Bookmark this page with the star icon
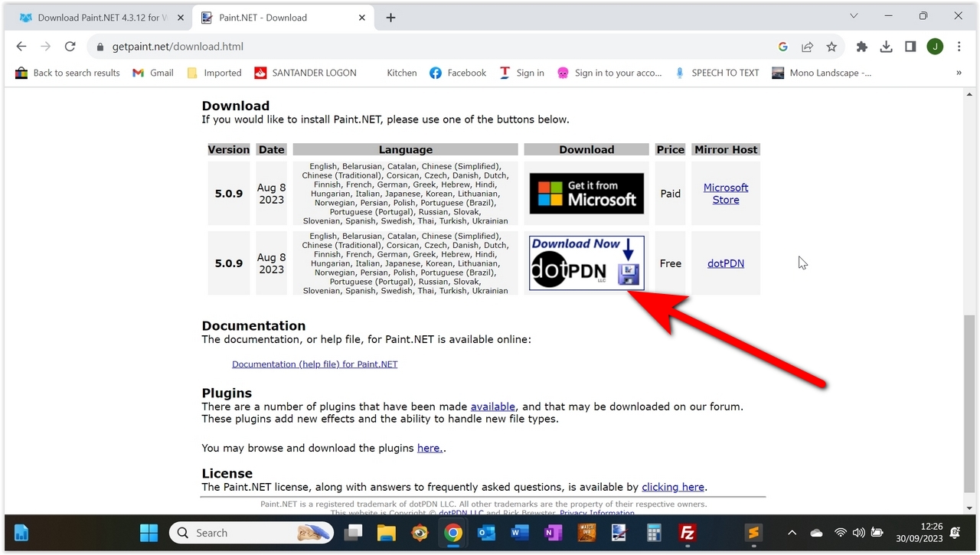980x555 pixels. coord(831,47)
